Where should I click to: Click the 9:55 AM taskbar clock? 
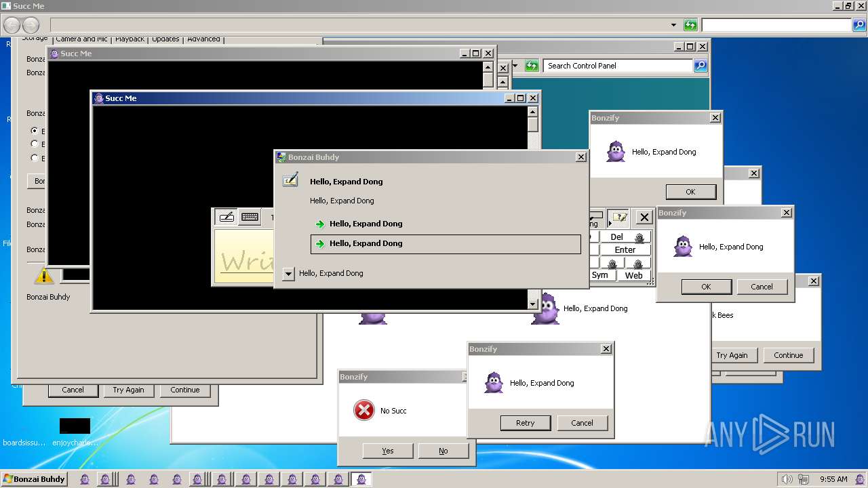pos(833,479)
